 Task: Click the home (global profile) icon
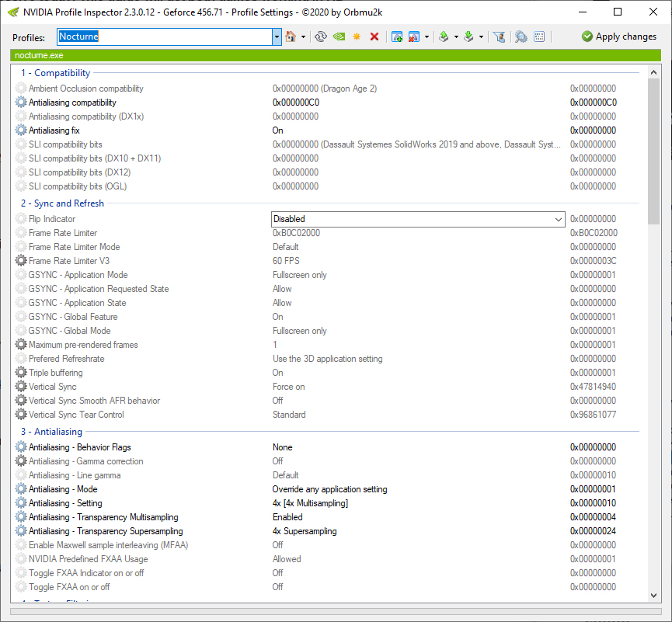click(291, 36)
